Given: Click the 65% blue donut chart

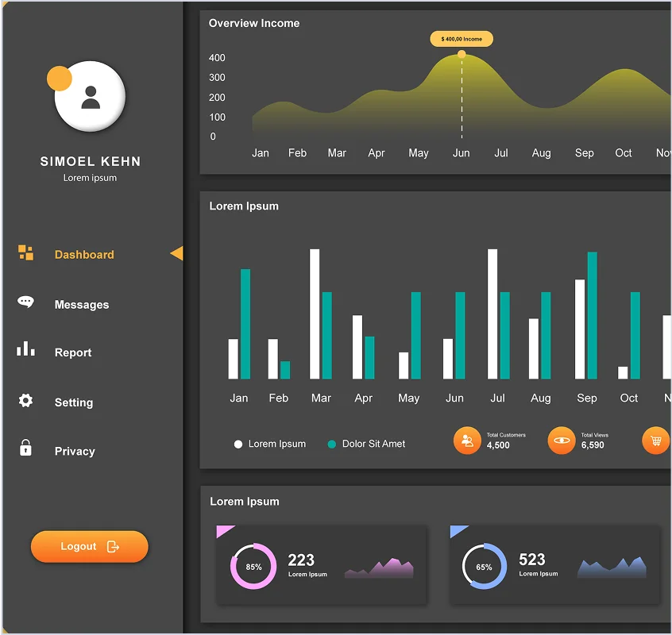Looking at the screenshot, I should pos(485,566).
